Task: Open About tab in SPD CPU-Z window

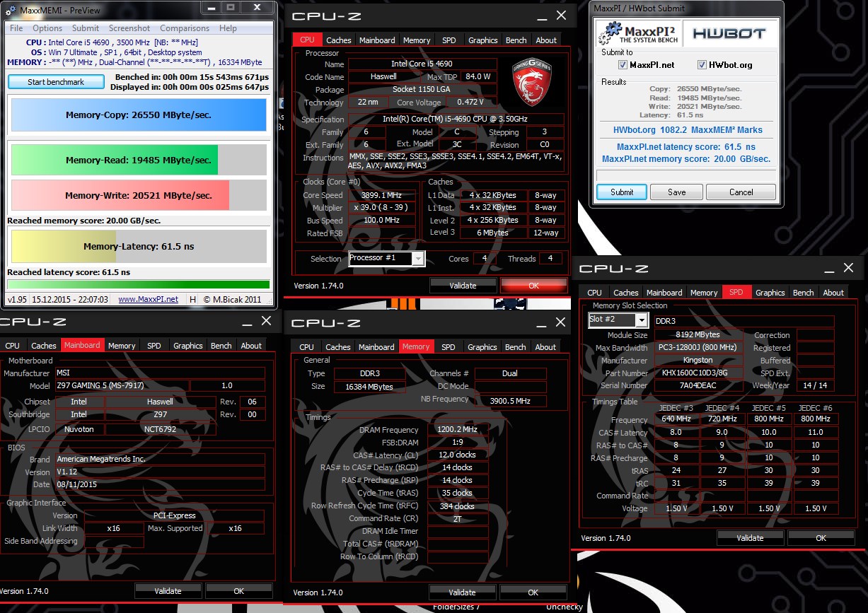Action: point(833,293)
